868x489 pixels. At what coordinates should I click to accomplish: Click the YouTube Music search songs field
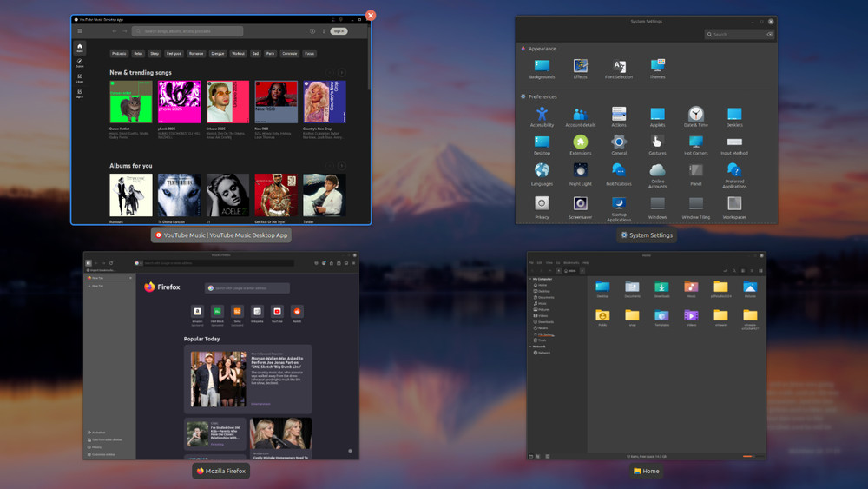click(191, 31)
